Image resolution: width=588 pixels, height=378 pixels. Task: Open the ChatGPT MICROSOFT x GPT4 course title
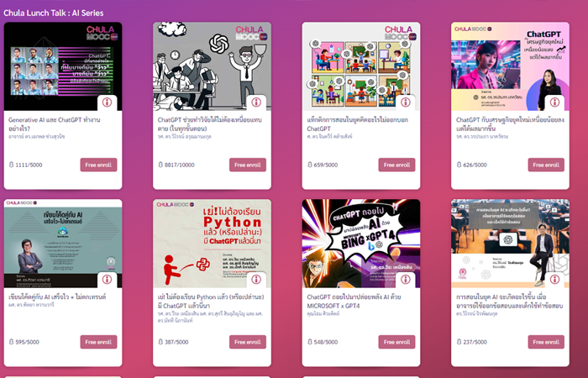point(354,301)
